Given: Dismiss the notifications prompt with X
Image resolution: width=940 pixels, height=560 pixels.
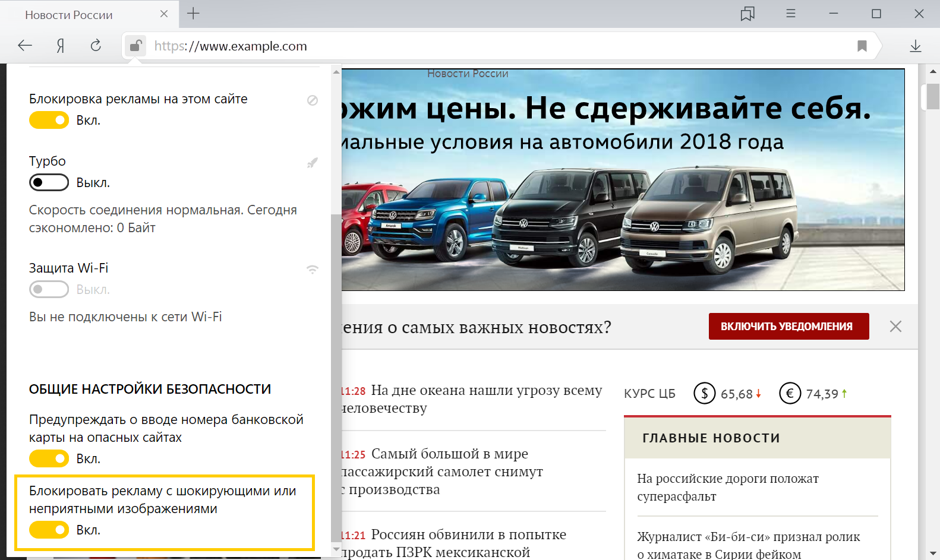Looking at the screenshot, I should point(895,326).
